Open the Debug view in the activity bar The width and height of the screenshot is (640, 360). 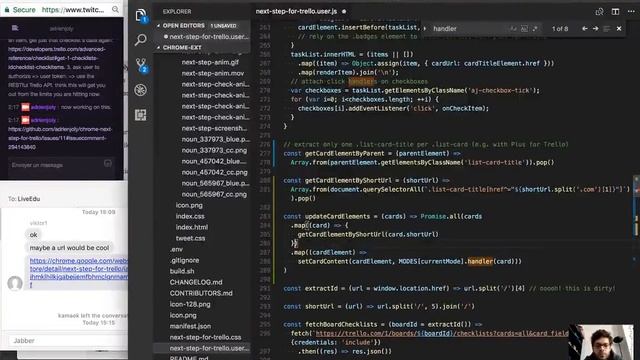tap(141, 90)
